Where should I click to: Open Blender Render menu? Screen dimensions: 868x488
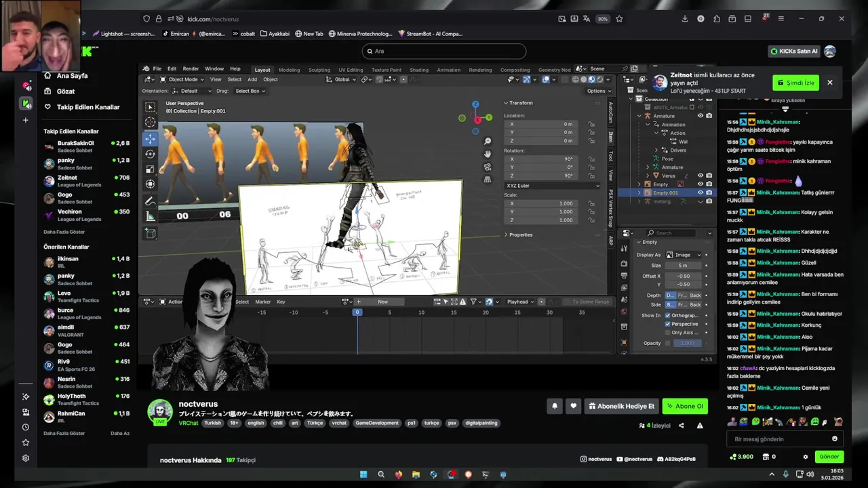pyautogui.click(x=191, y=69)
